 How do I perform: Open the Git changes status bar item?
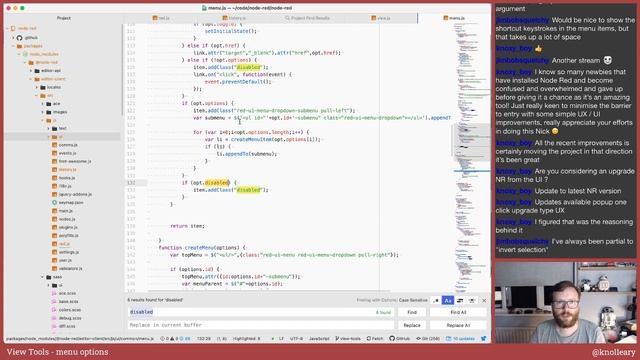pos(428,339)
